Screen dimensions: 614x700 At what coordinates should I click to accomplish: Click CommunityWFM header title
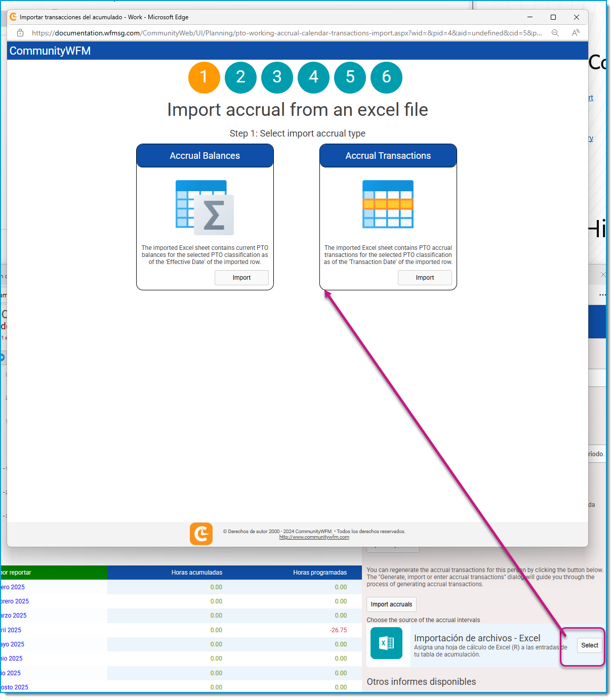[x=50, y=51]
